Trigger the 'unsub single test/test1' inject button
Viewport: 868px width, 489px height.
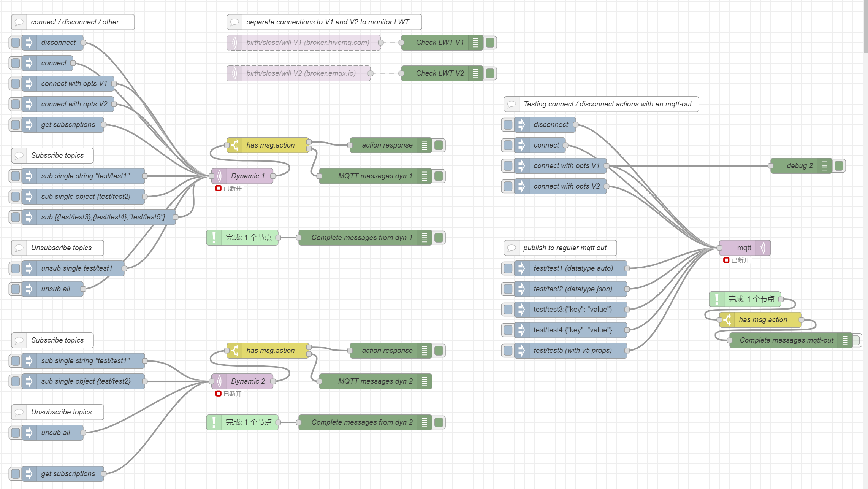click(x=16, y=268)
